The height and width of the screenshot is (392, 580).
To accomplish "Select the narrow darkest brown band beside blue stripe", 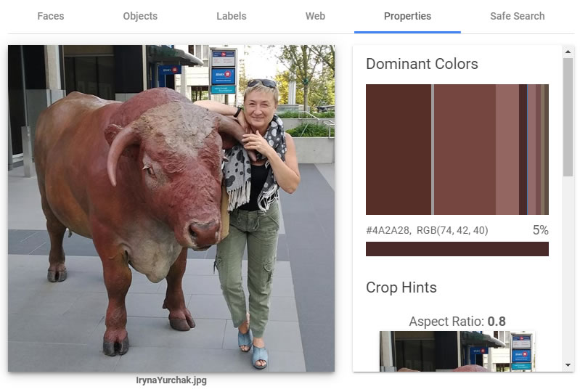I will click(x=523, y=150).
